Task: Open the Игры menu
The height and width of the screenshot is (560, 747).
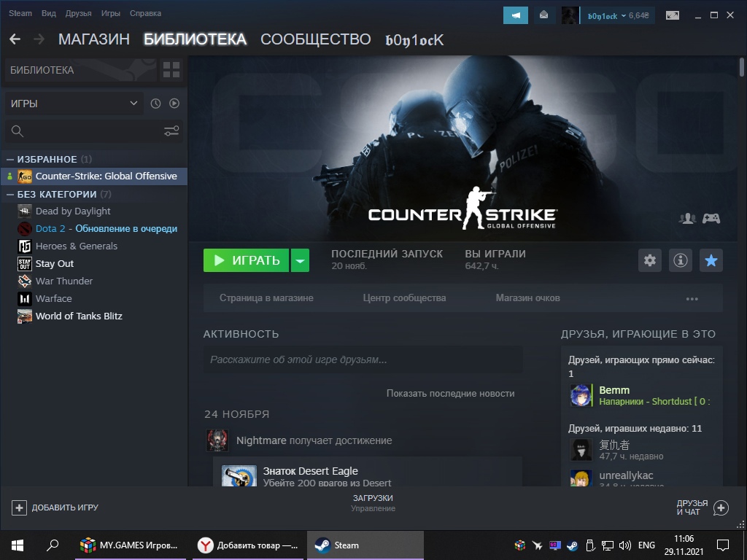Action: (x=111, y=13)
